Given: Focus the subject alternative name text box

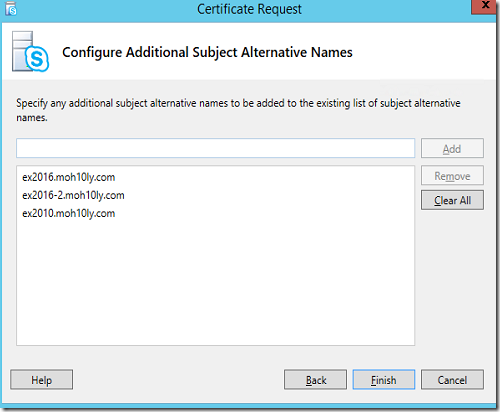Looking at the screenshot, I should 215,148.
